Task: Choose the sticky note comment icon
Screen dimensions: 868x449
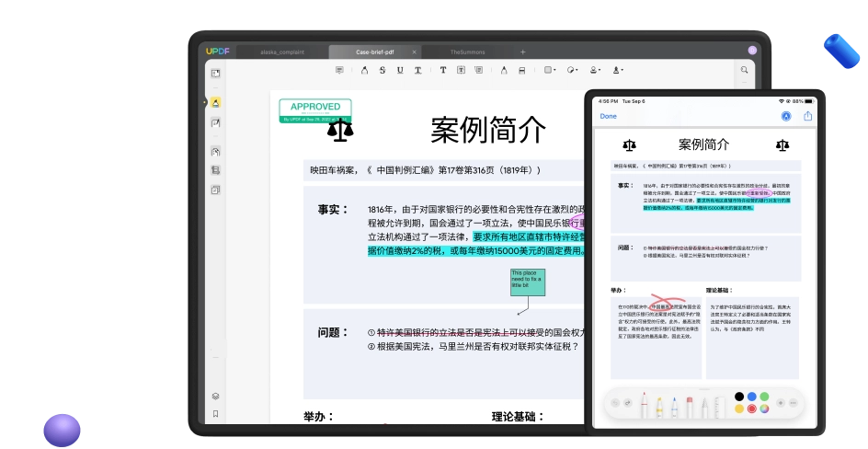Action: click(339, 70)
